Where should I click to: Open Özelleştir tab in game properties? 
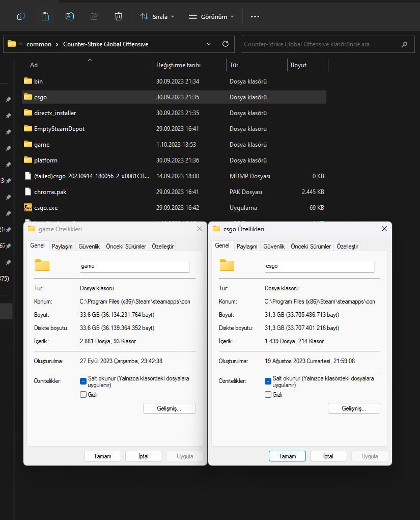pyautogui.click(x=162, y=247)
